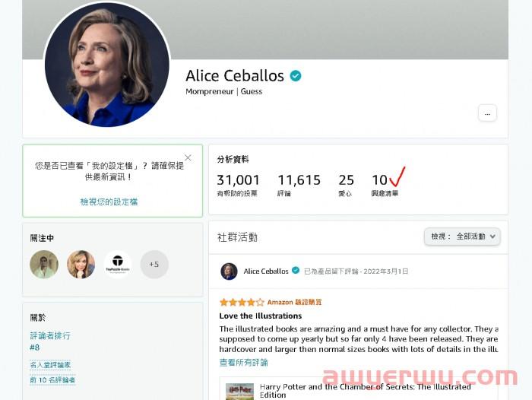Open the blonde woman followed avatar
This screenshot has height=400, width=532.
[81, 264]
